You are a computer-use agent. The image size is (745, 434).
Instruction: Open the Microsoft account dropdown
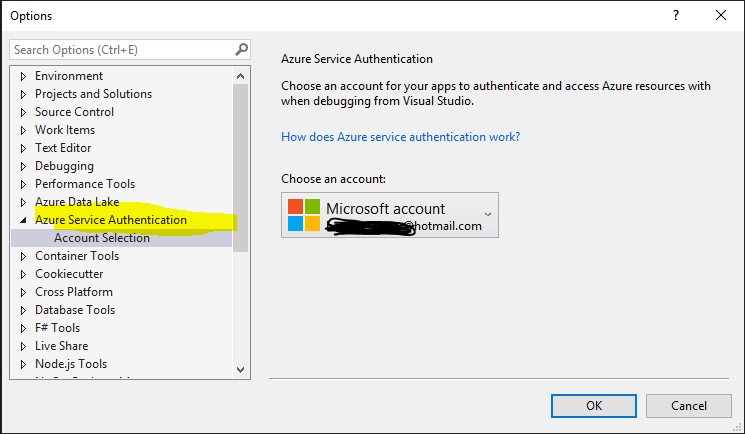pos(390,215)
